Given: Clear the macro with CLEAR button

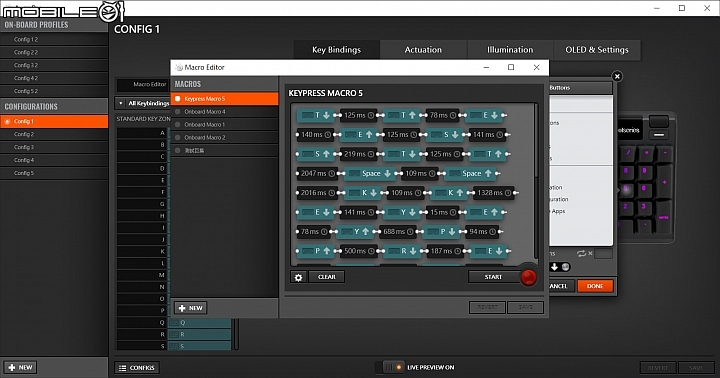Looking at the screenshot, I should coord(326,277).
